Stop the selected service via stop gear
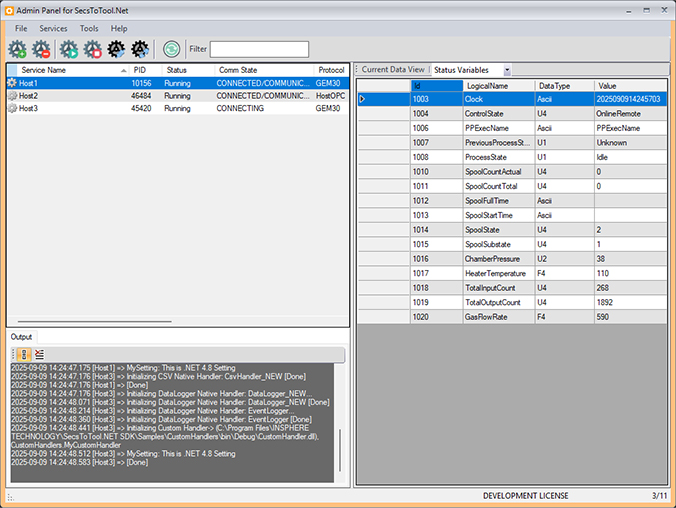 click(x=93, y=49)
